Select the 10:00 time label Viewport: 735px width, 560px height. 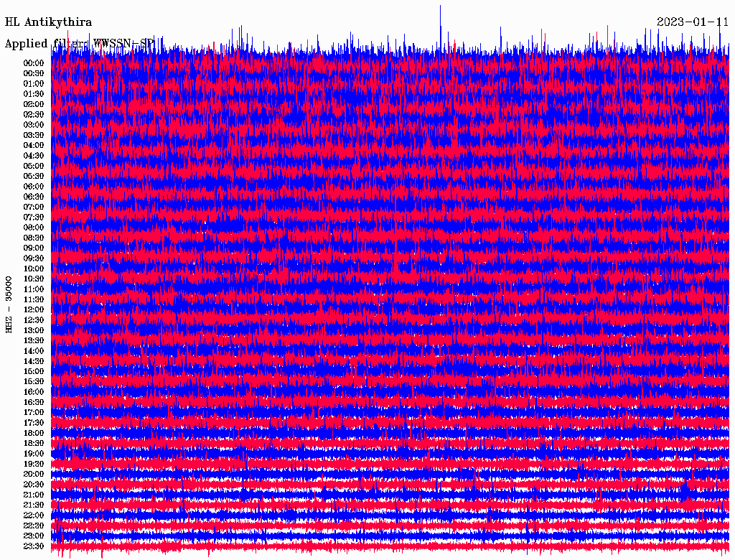34,269
